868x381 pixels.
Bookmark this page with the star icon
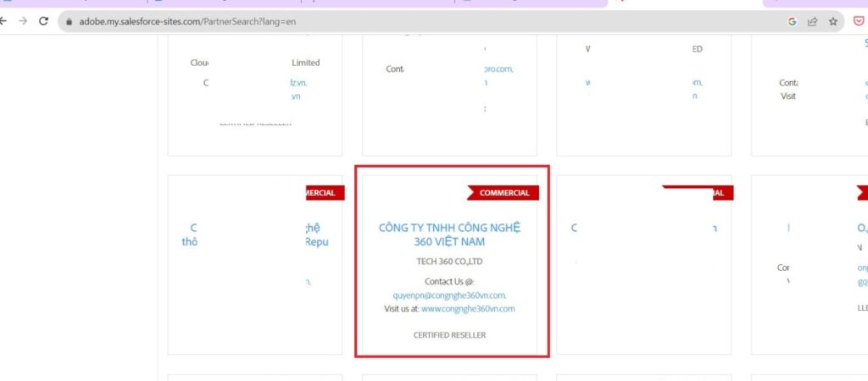point(832,21)
